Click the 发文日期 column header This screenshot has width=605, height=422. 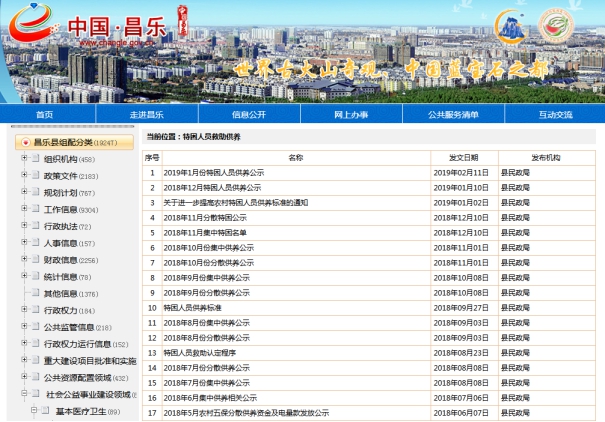pos(463,157)
